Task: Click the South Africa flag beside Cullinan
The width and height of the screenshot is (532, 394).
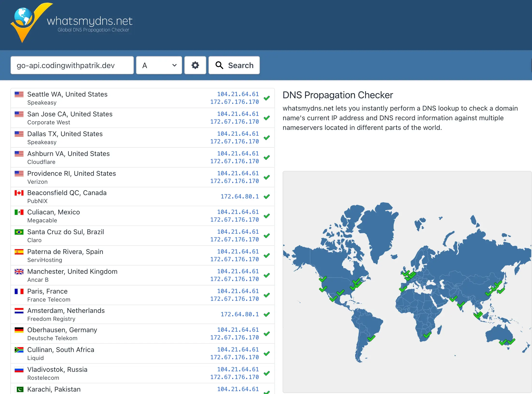Action: 19,350
